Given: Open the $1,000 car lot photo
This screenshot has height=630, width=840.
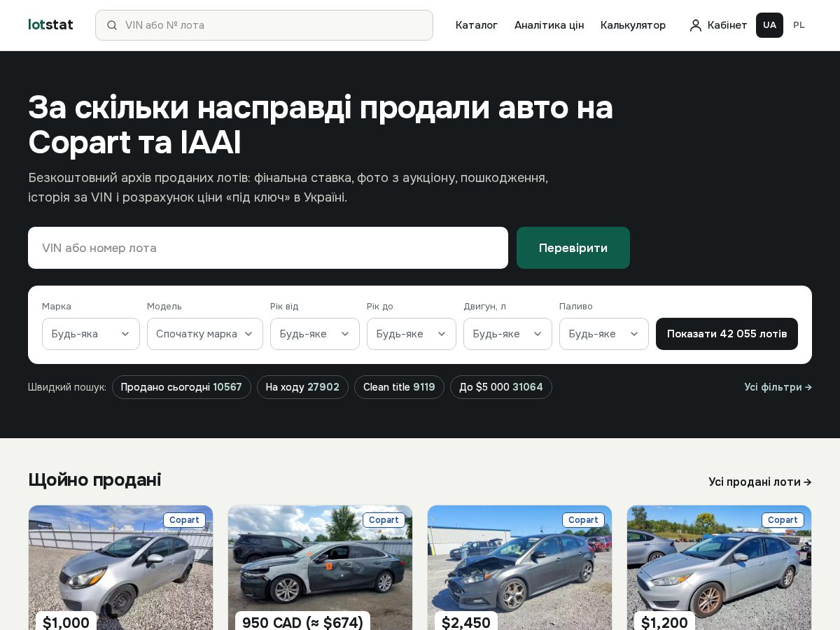Looking at the screenshot, I should (120, 568).
